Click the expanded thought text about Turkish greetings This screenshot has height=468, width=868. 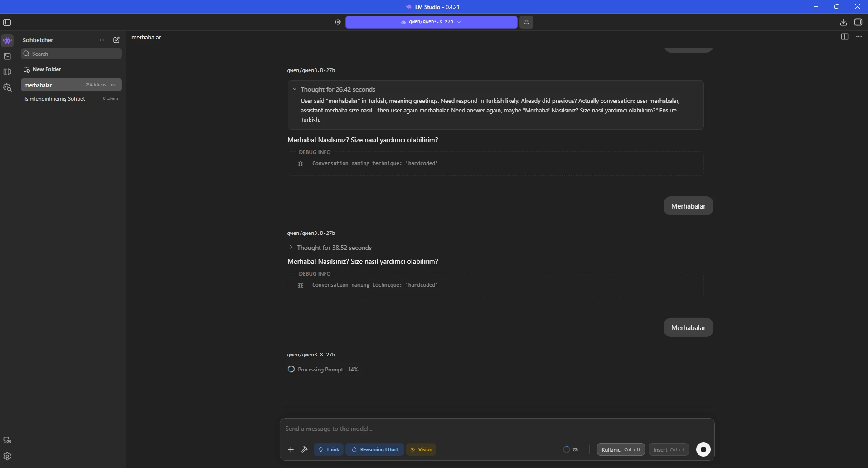(490, 110)
